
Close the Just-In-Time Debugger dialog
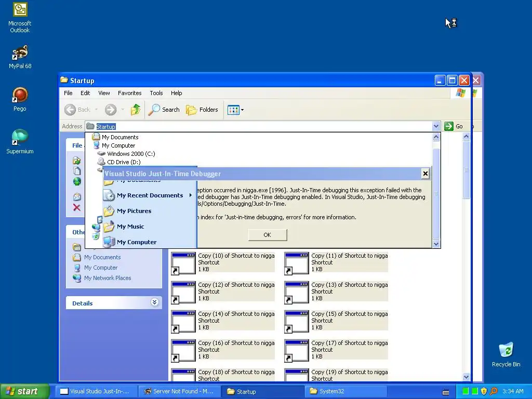[425, 174]
